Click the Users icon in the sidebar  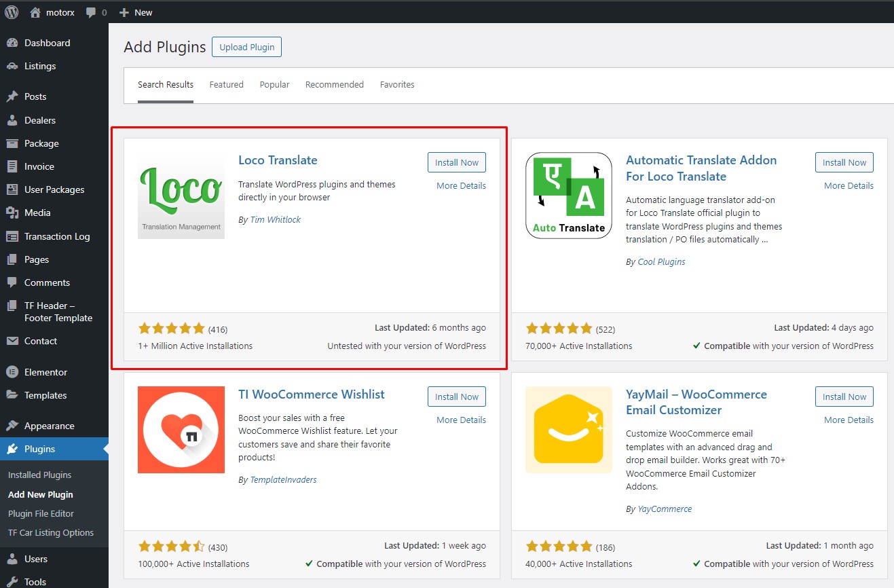tap(12, 559)
